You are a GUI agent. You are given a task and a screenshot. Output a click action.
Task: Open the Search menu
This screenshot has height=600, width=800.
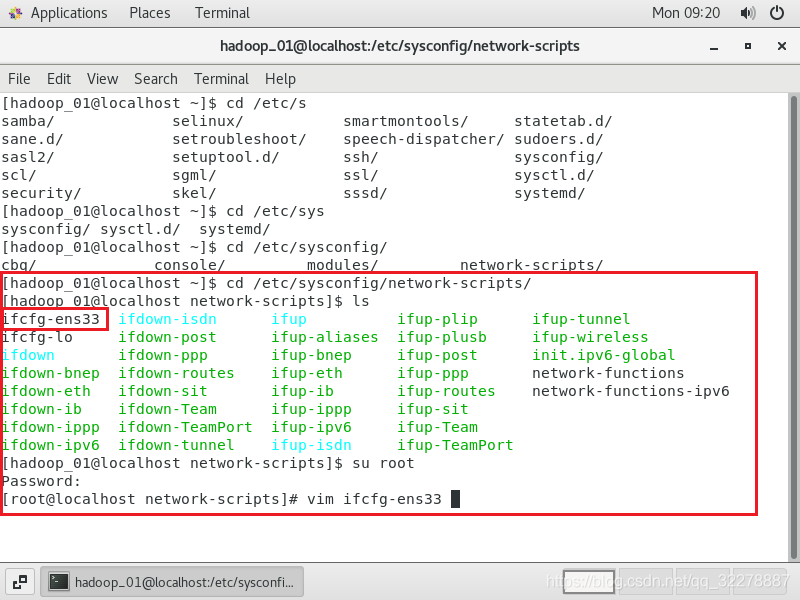(x=156, y=79)
